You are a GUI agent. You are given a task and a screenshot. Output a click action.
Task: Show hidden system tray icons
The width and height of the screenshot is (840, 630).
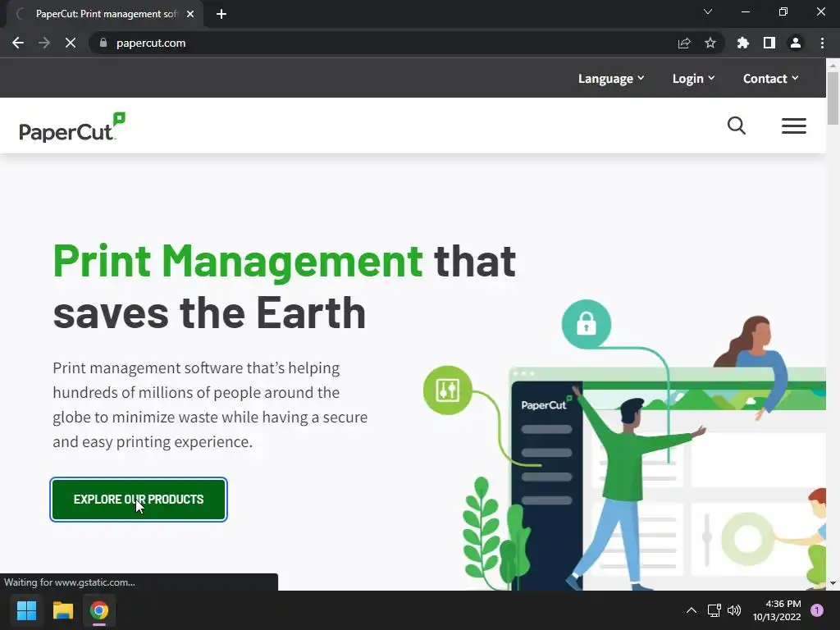pyautogui.click(x=692, y=610)
